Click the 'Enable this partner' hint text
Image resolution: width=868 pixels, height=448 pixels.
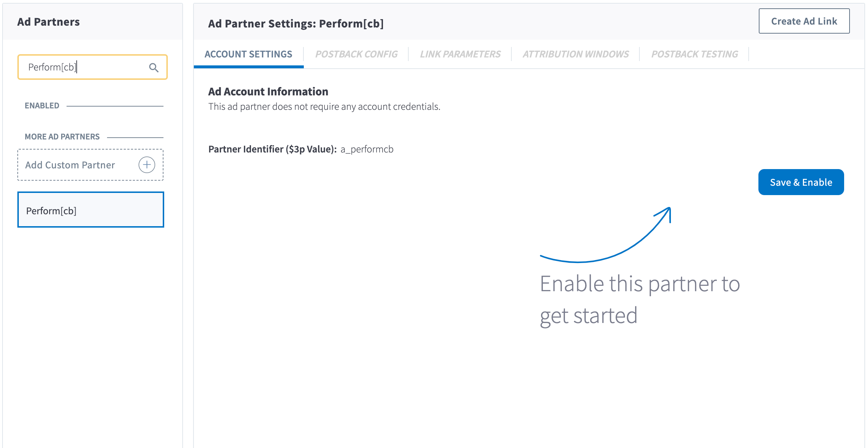[x=639, y=299]
